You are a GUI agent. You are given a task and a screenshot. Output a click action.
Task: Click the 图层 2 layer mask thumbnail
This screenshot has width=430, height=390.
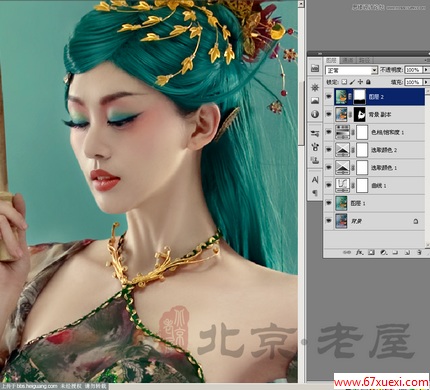(x=360, y=97)
